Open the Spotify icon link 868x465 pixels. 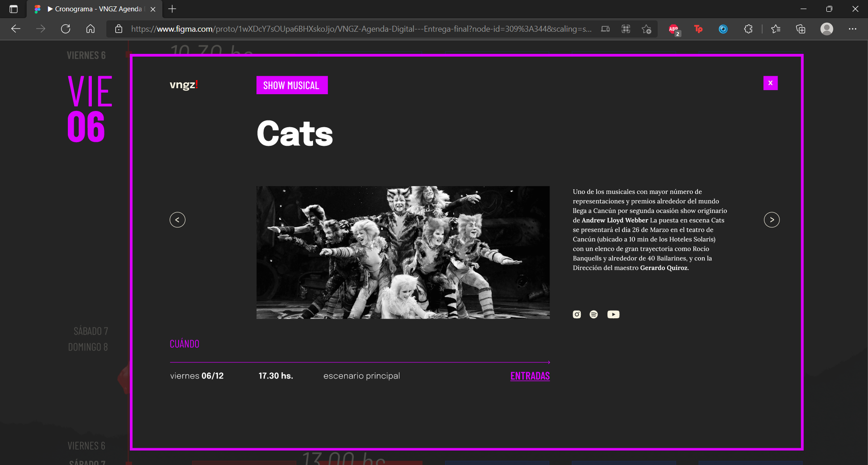coord(594,314)
